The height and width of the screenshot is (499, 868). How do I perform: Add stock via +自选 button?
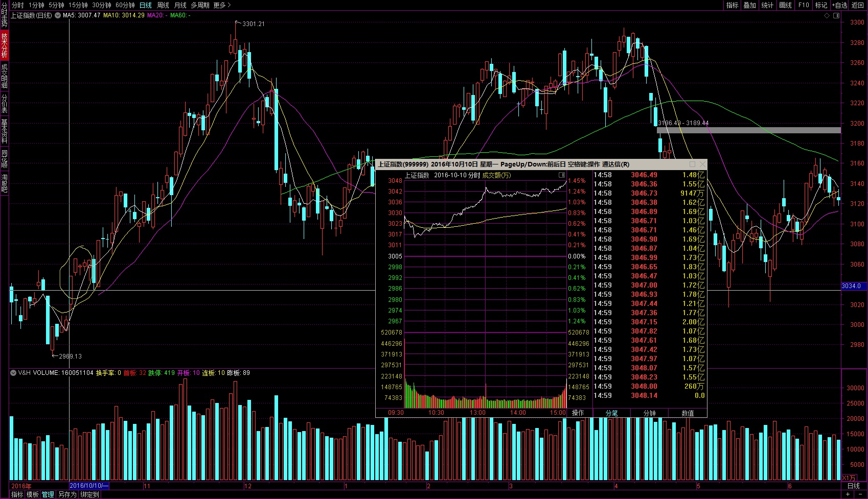click(839, 5)
